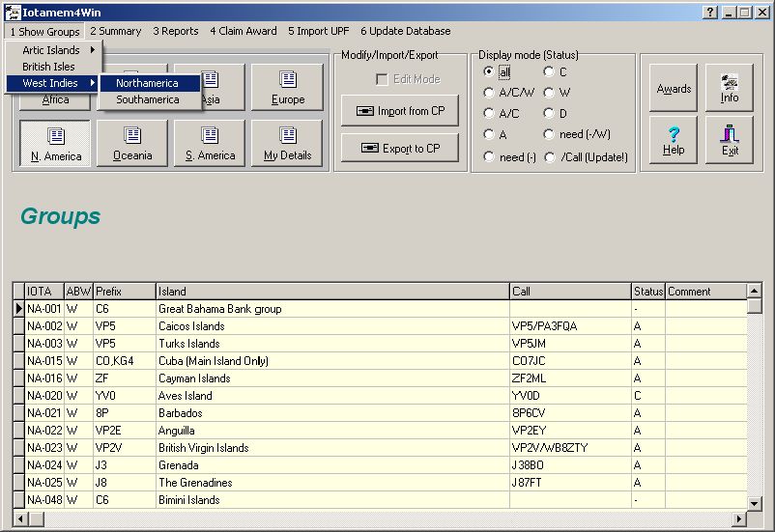
Task: Open the My Details button
Action: [x=287, y=143]
